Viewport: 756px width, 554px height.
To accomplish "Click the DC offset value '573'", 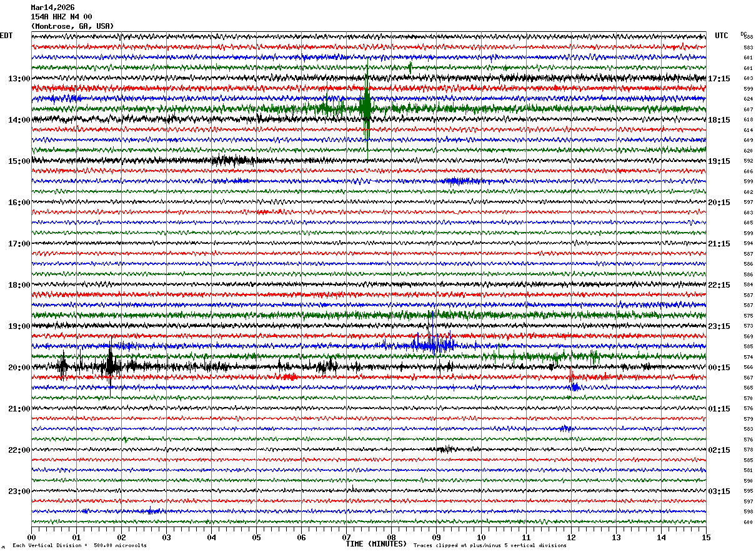I will (x=748, y=326).
